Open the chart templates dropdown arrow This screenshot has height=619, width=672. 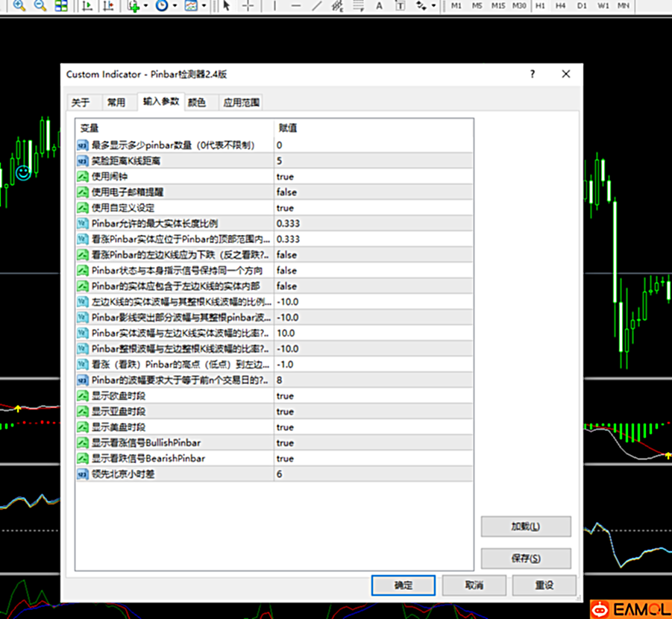point(203,6)
